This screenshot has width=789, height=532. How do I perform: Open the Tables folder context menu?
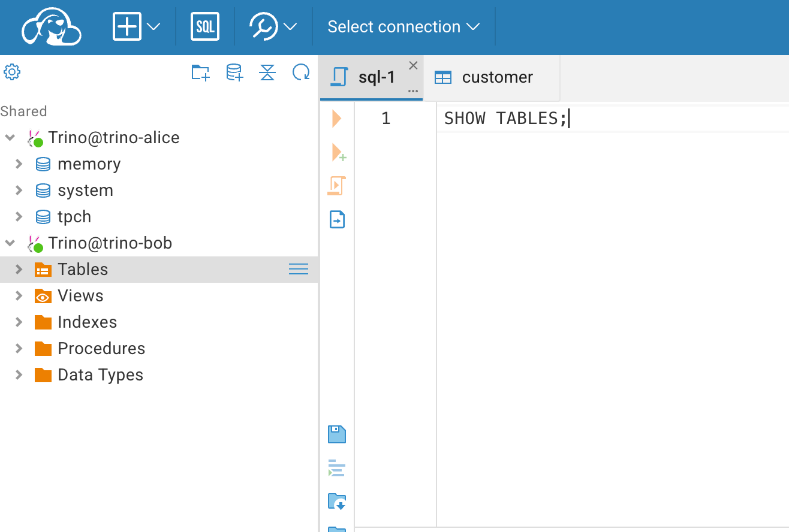[x=299, y=270]
